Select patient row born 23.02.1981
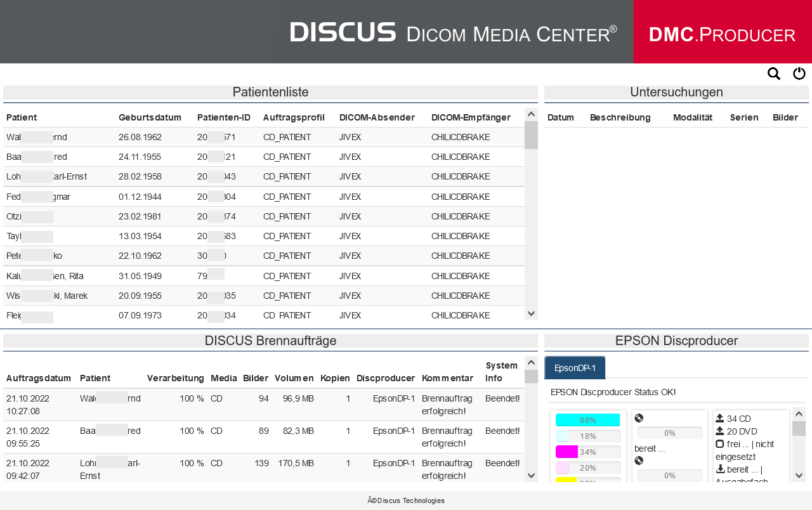Viewport: 812px width, 510px height. point(264,216)
